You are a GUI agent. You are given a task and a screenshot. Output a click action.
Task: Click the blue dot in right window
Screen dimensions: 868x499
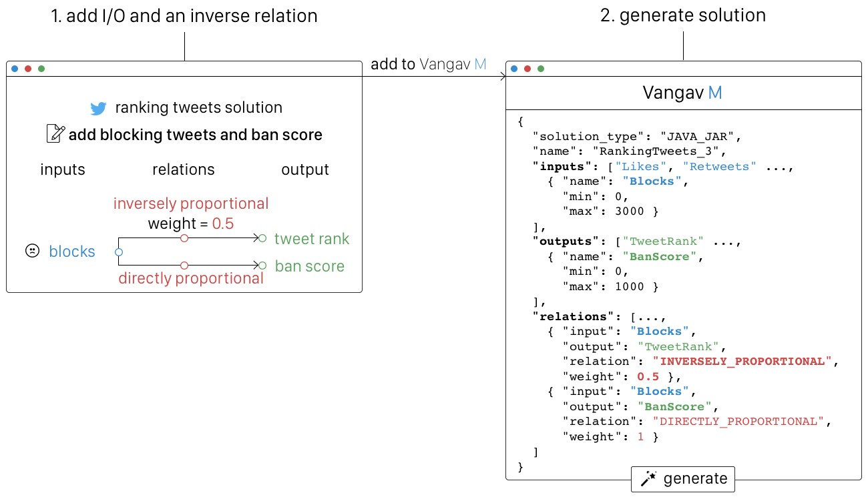514,69
